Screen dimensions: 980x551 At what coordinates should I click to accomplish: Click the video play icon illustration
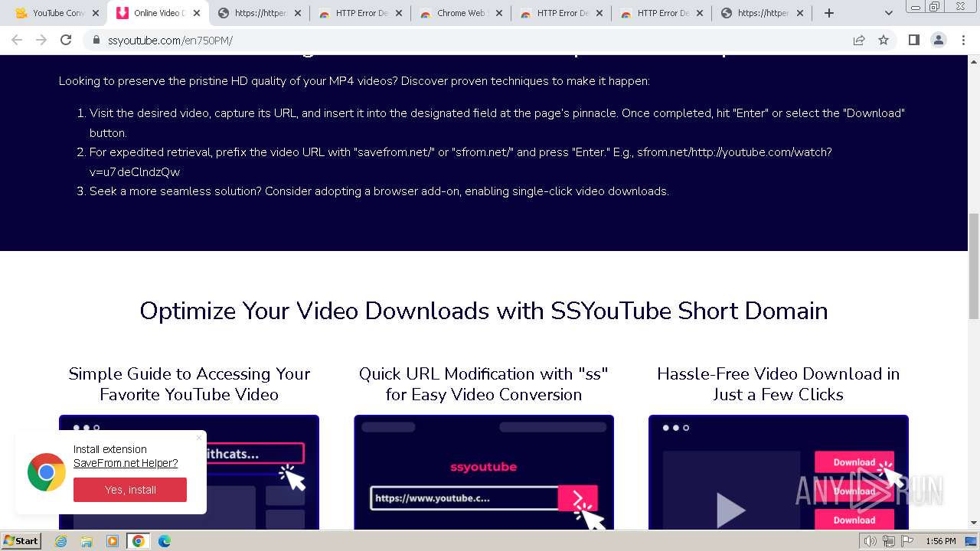[x=730, y=510]
